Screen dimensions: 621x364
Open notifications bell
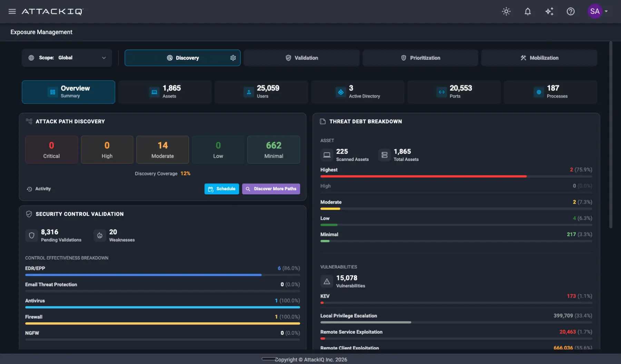tap(528, 11)
